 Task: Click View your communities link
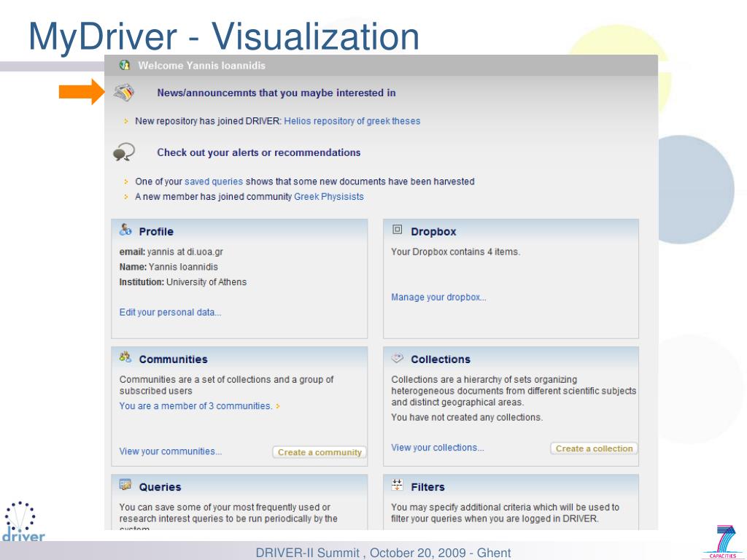[171, 451]
